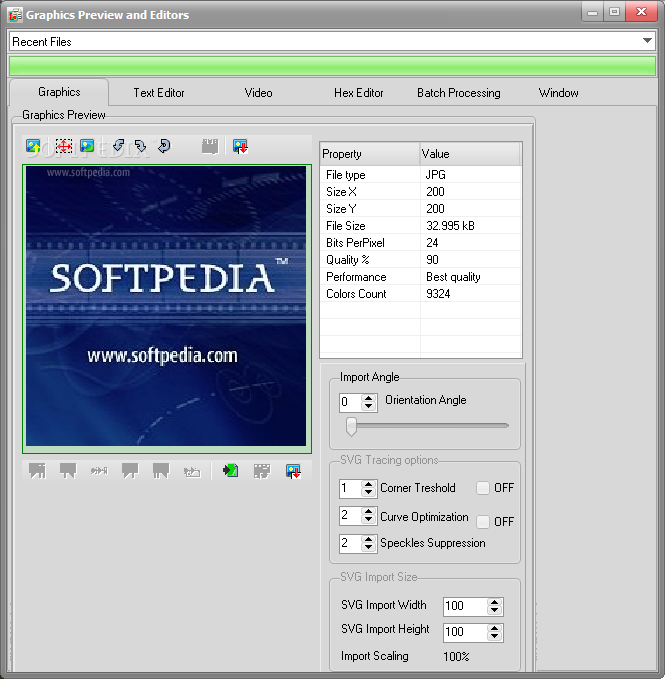Click the Corner Treshold value field
This screenshot has height=679, width=665.
coord(351,489)
